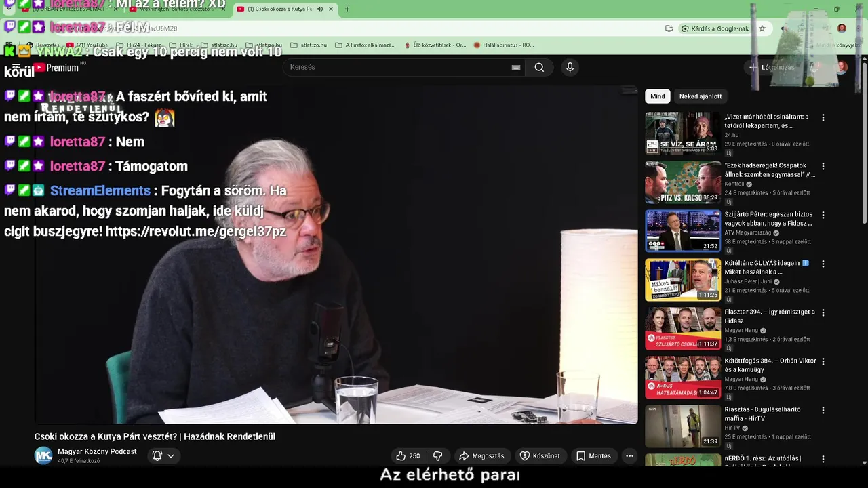Click the "Csoki okozza a Kutya Párt vesztét?" title

(155, 436)
